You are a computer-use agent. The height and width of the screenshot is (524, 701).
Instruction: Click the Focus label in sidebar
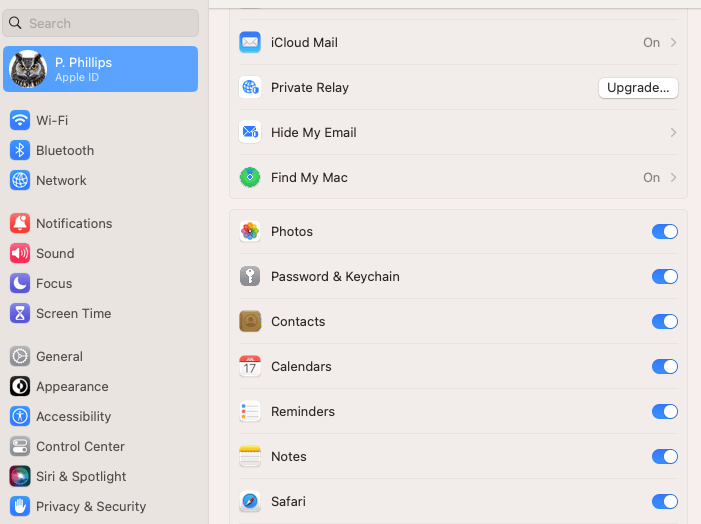54,283
